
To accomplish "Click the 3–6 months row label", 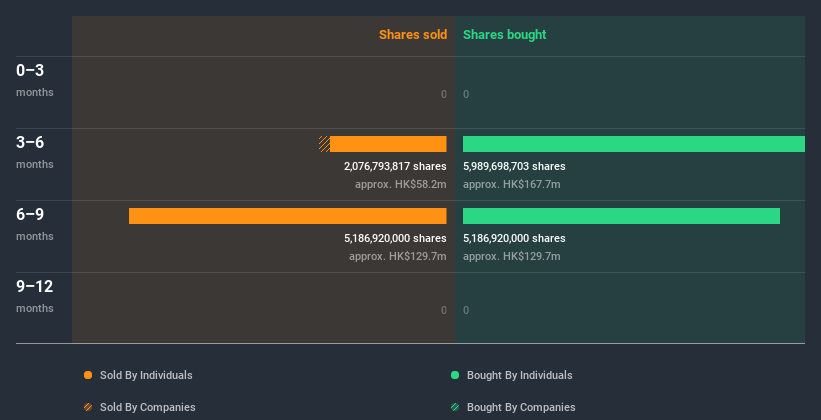I will (35, 152).
